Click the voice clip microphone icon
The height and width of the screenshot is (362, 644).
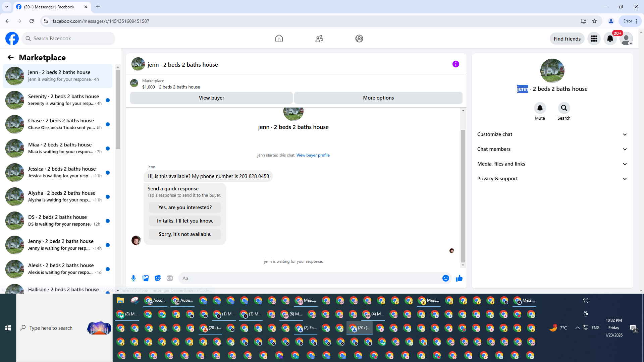pos(133,278)
